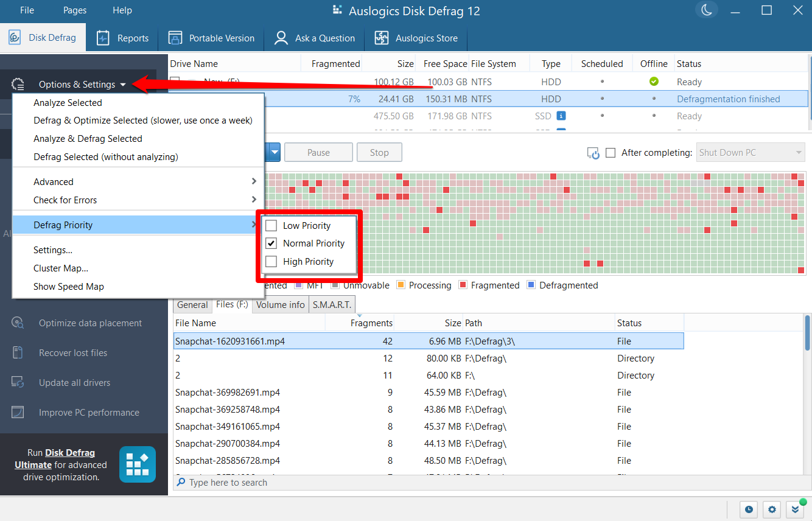Enable the Low Priority checkbox
This screenshot has width=812, height=521.
(271, 225)
